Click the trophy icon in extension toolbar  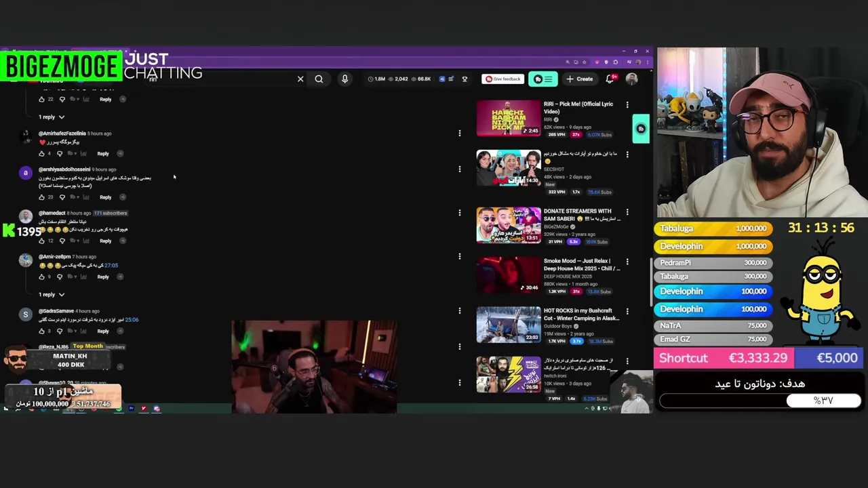(x=465, y=79)
